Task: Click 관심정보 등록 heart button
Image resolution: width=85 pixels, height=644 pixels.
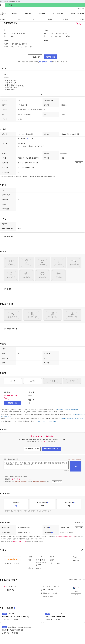Action: (35, 57)
